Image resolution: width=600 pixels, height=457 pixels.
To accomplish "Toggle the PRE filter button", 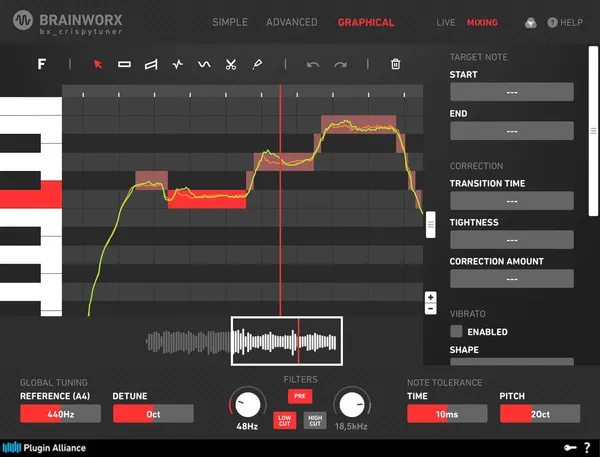I will (300, 396).
